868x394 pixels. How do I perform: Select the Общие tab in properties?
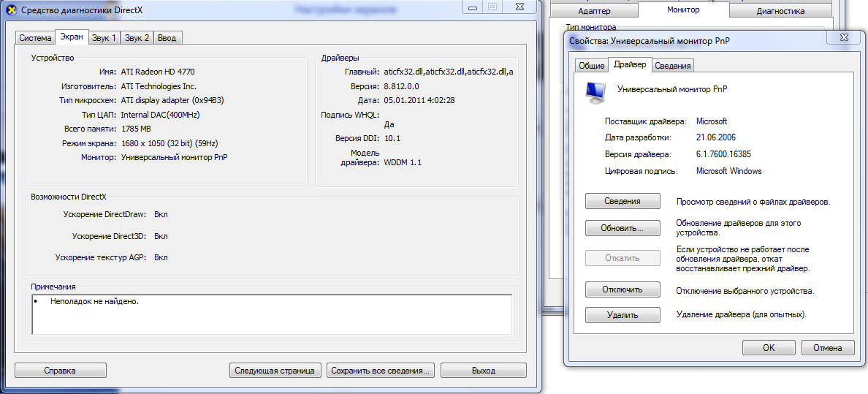[591, 65]
